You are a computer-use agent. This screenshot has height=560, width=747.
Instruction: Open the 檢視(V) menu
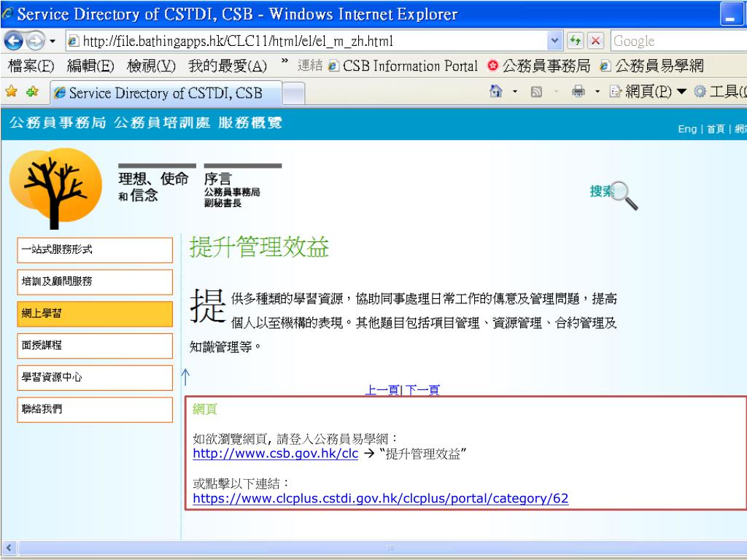tap(152, 66)
